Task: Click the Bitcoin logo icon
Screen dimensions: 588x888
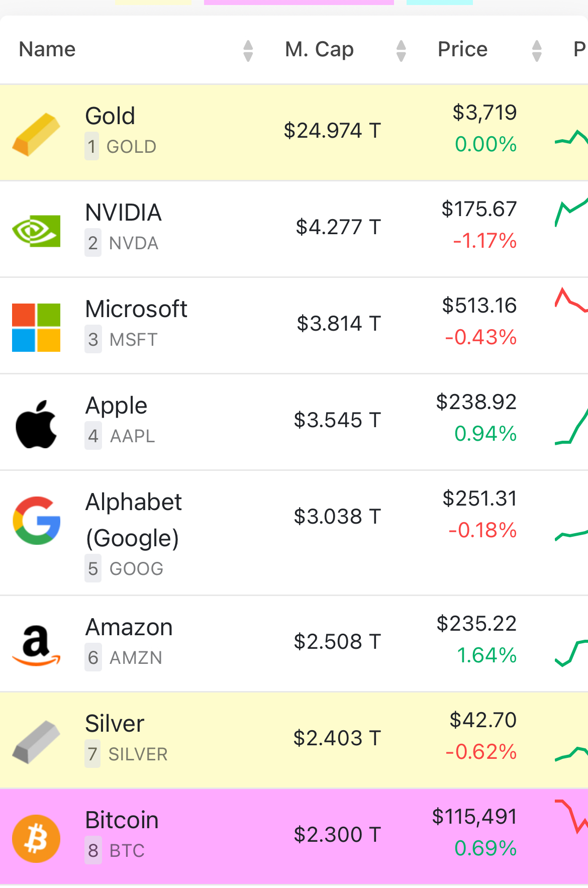Action: (x=36, y=838)
